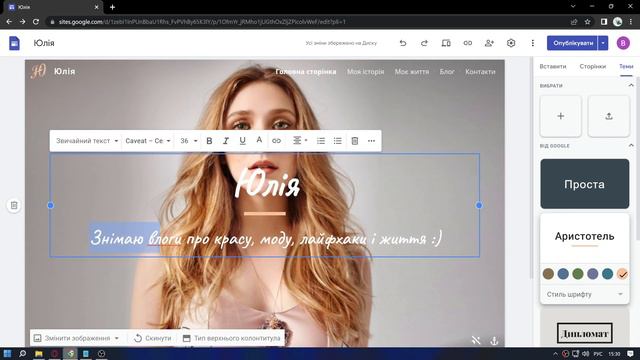The height and width of the screenshot is (360, 640).
Task: Open text color picker
Action: (x=259, y=140)
